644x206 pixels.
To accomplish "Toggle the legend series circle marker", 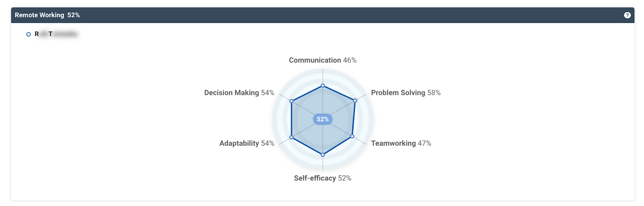I will coord(29,34).
